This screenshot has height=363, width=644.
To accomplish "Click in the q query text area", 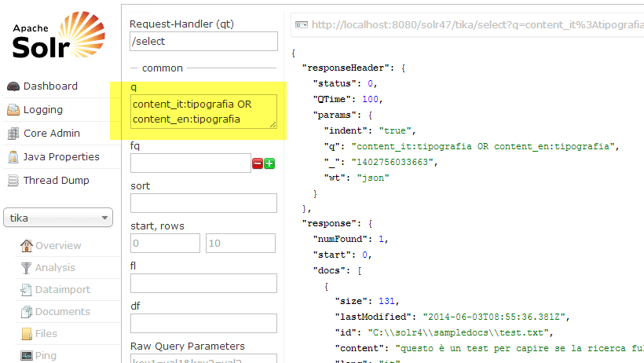I will [x=203, y=112].
